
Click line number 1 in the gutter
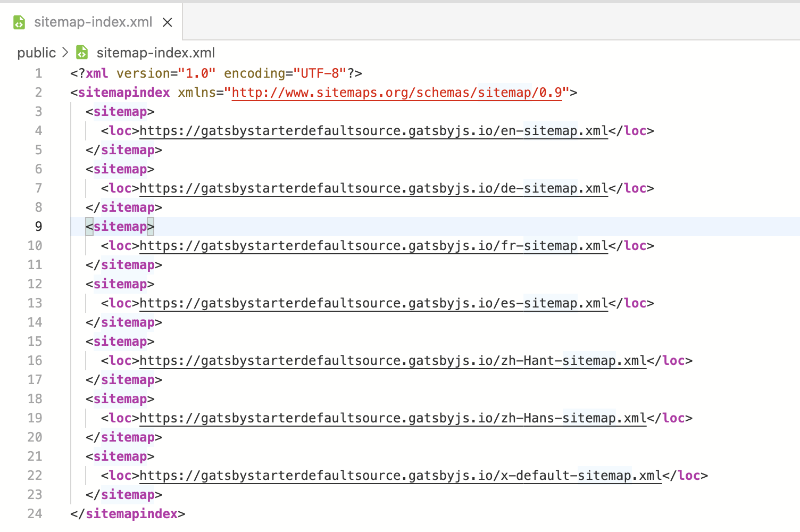coord(38,73)
